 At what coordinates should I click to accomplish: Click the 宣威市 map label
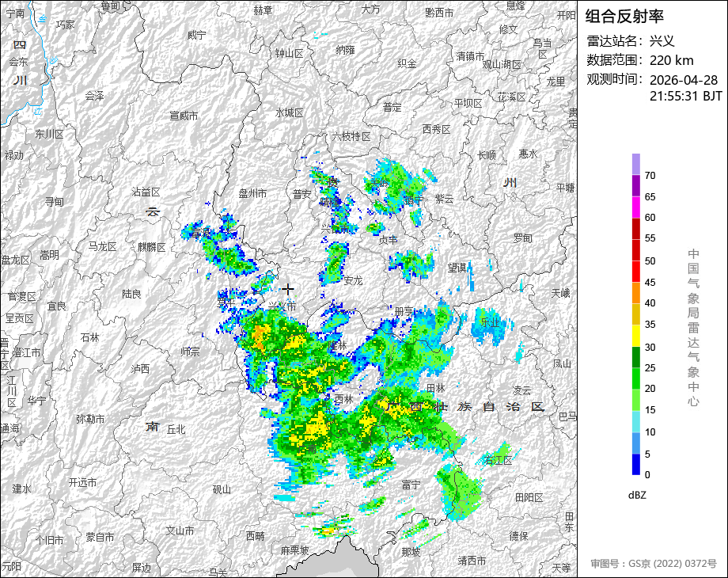click(184, 116)
